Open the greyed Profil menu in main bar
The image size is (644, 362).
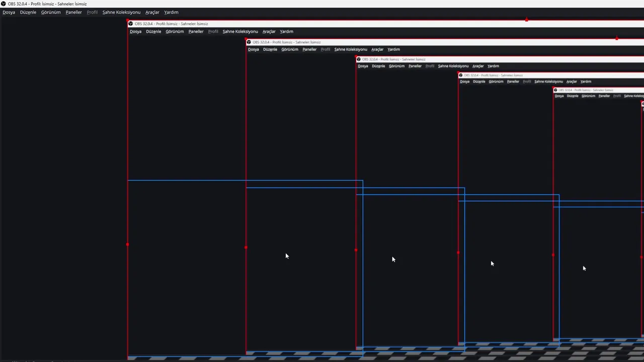92,12
